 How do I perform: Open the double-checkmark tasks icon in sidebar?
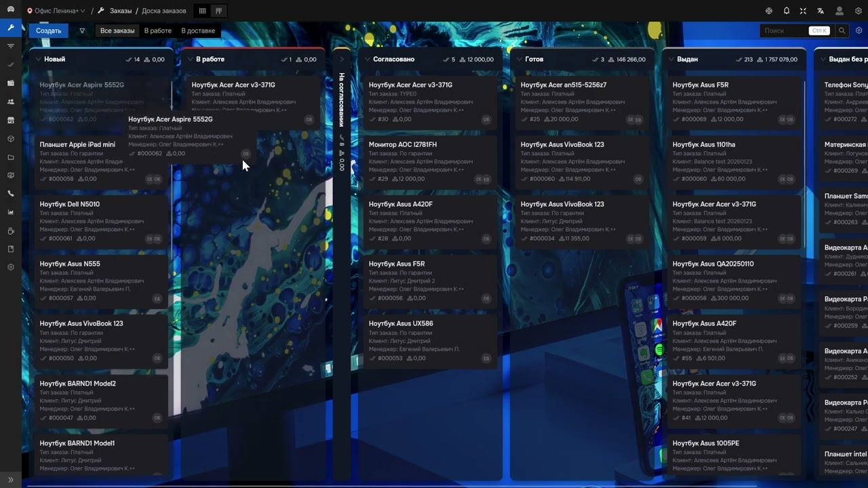[x=10, y=64]
